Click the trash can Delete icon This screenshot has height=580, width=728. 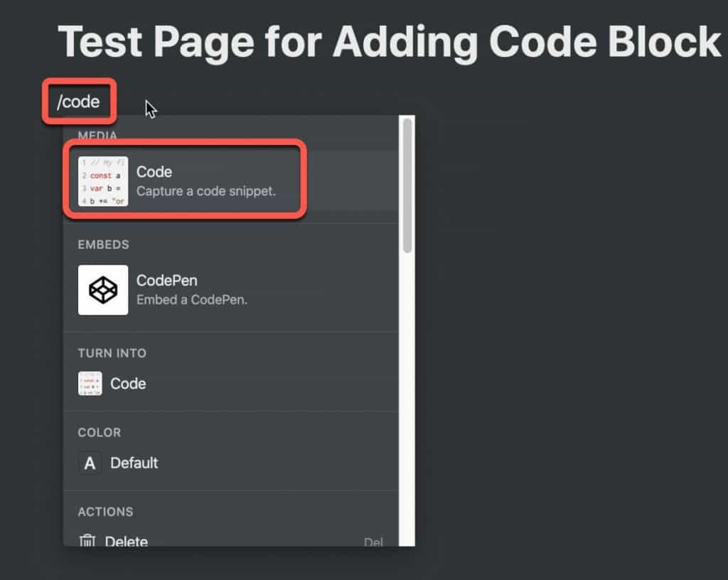(87, 541)
